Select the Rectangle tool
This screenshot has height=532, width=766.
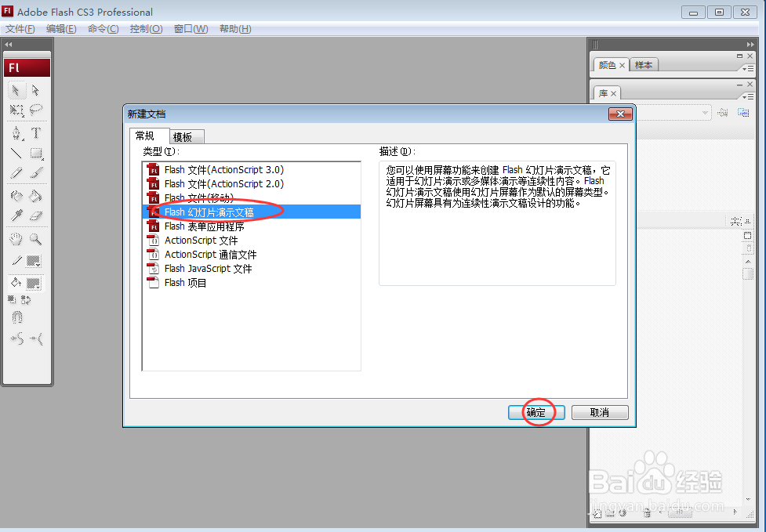(x=35, y=153)
